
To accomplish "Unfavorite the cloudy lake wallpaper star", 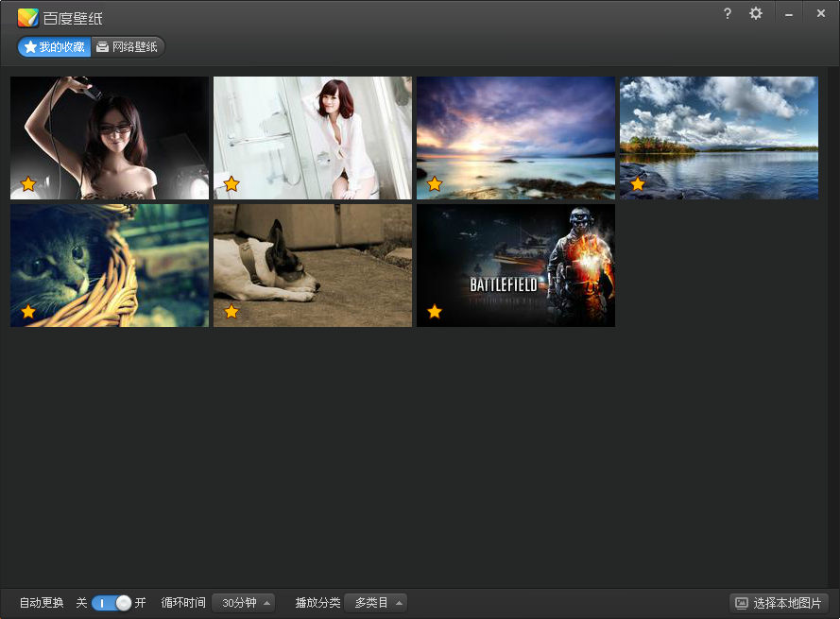I will coord(638,184).
